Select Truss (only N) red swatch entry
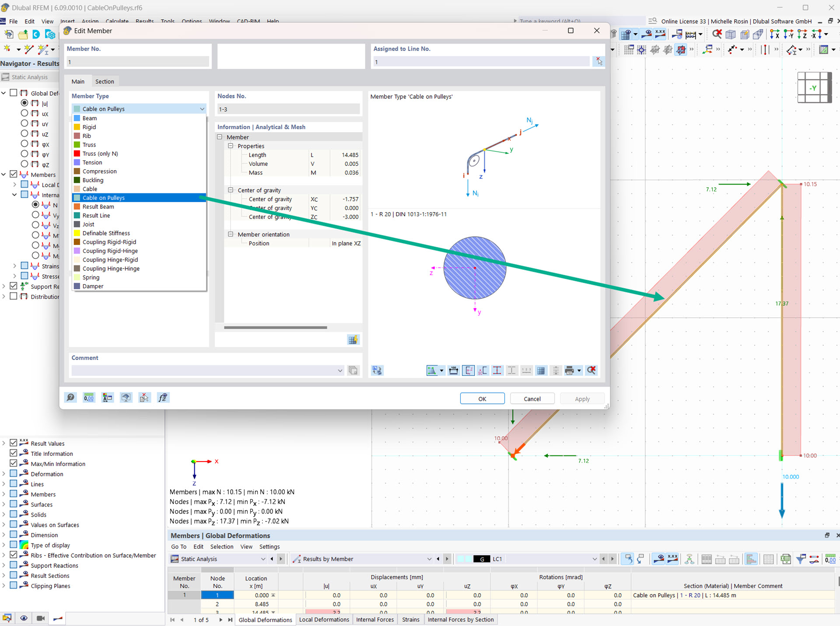Image resolution: width=840 pixels, height=626 pixels. 100,154
